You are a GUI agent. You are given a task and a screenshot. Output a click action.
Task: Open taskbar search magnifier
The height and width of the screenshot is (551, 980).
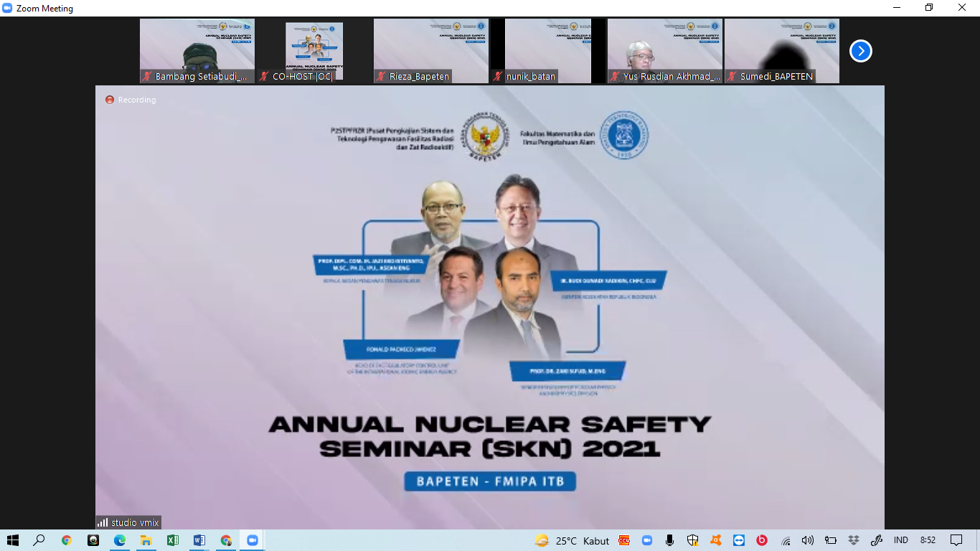(39, 540)
